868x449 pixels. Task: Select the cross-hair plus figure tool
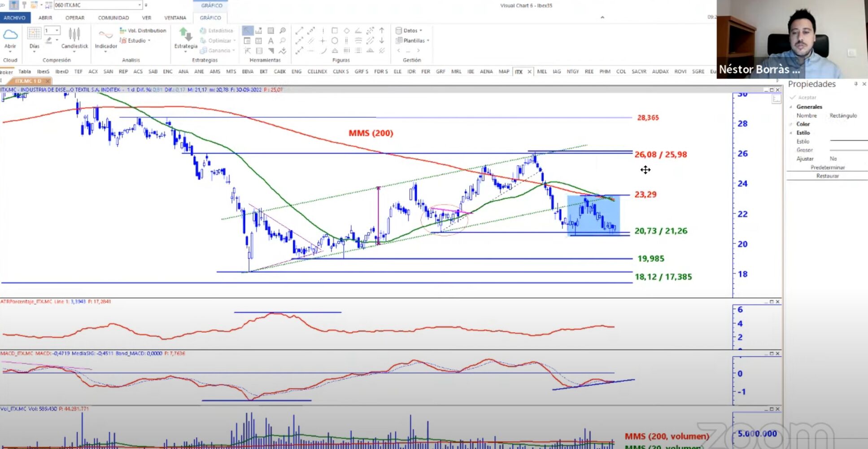coord(323,41)
